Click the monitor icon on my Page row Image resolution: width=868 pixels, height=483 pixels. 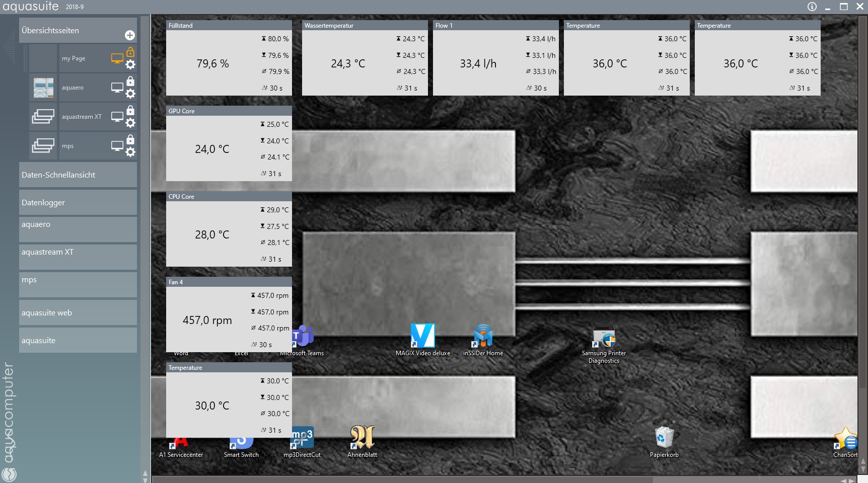click(x=117, y=58)
